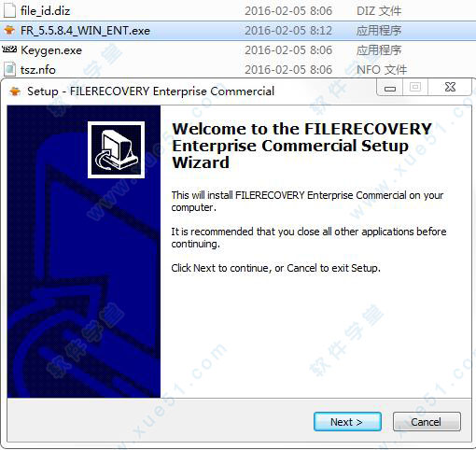Viewport: 476px width, 450px height.
Task: Select the FR_5.5.8.4_WIN_ENT.exe orange icon
Action: point(9,30)
